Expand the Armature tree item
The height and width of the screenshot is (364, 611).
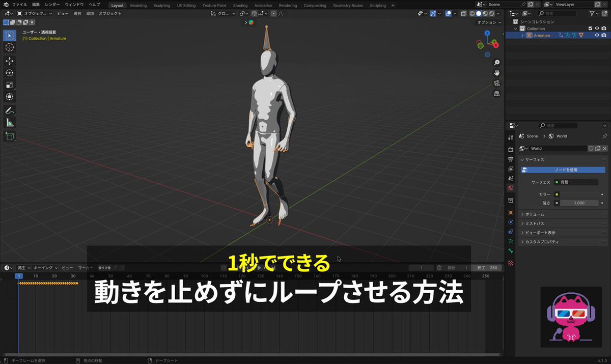[x=522, y=36]
